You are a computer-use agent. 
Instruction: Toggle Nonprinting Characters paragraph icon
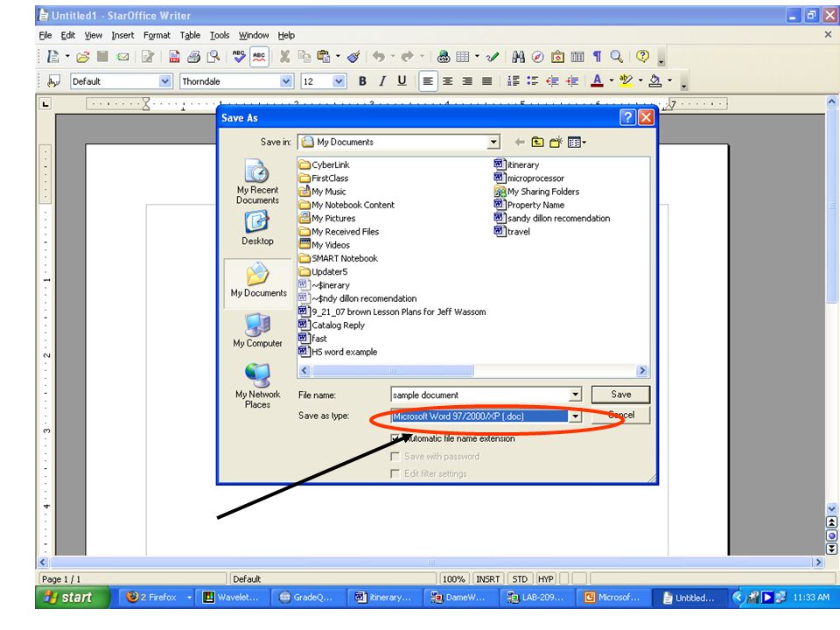point(597,56)
